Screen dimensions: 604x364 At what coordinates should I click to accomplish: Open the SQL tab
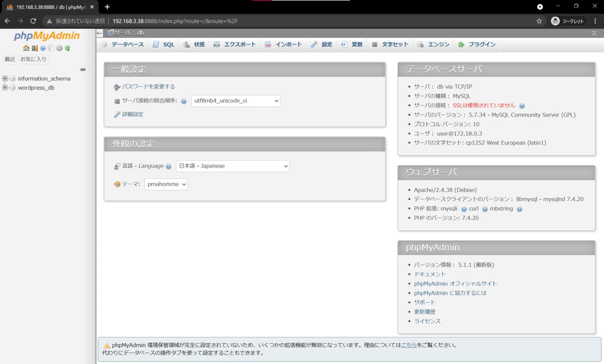(x=164, y=44)
